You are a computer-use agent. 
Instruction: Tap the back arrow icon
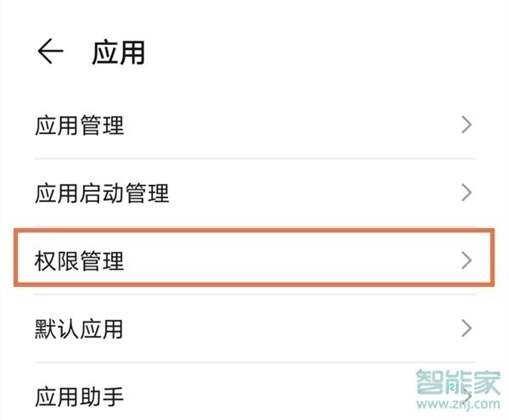tap(50, 53)
